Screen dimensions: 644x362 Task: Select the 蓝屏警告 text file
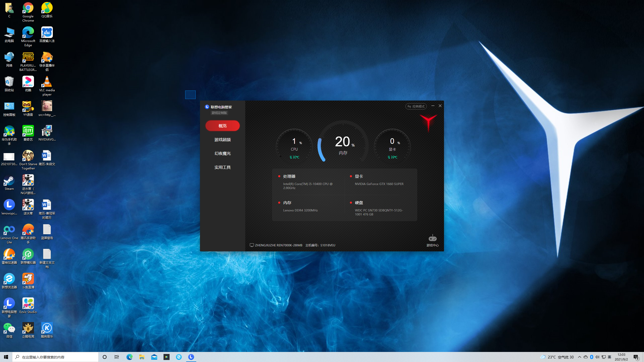47,232
